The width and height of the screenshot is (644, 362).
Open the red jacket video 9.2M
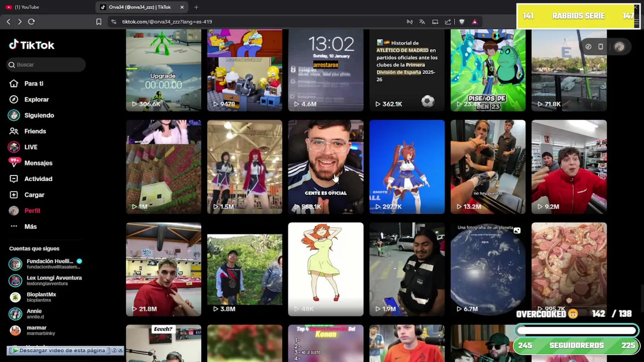point(569,167)
